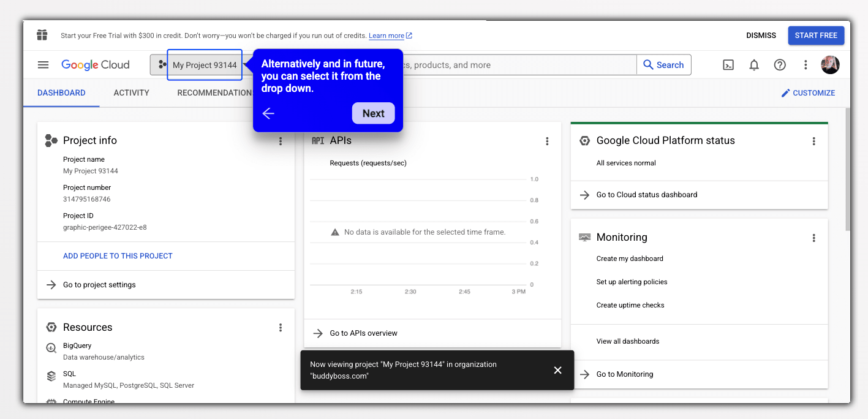The width and height of the screenshot is (868, 419).
Task: Click project number 314795168746
Action: click(x=87, y=199)
